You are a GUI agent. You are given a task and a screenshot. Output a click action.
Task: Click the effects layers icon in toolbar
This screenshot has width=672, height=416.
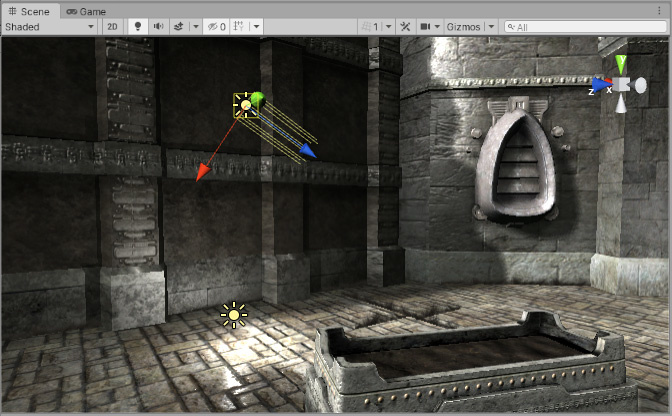178,27
